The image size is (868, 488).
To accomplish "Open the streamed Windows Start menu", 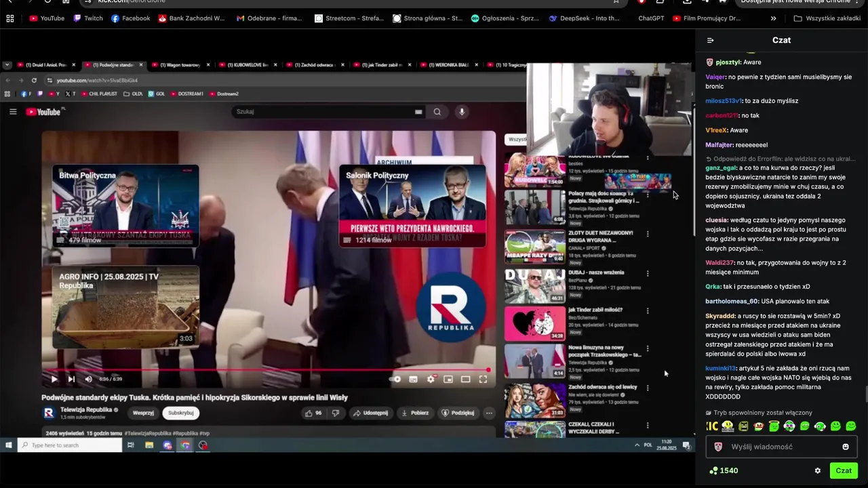I will pyautogui.click(x=8, y=445).
